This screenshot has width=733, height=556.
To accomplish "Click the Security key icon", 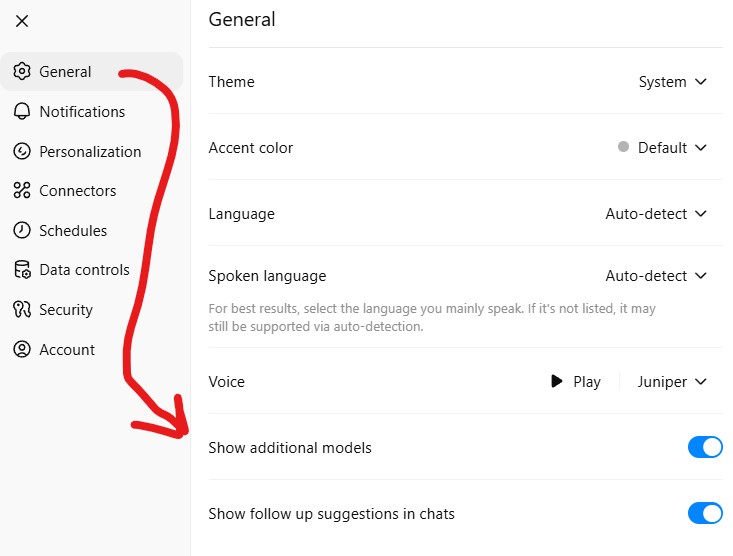I will coord(22,310).
